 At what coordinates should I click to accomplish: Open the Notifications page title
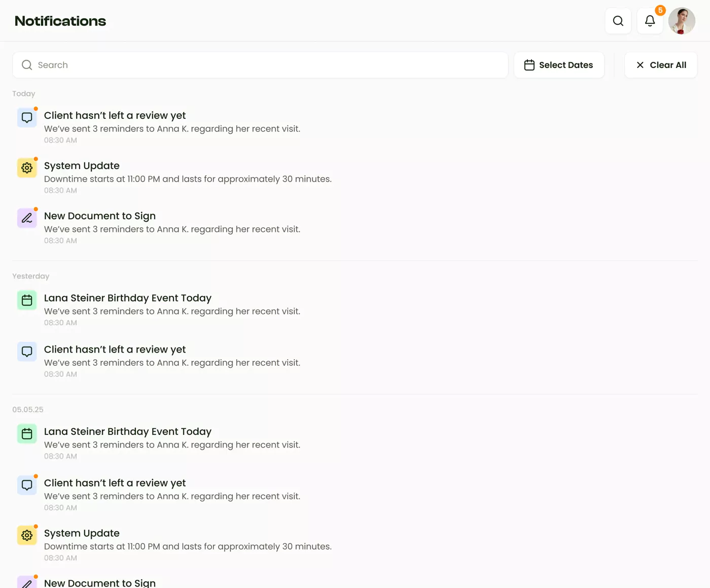click(x=60, y=21)
